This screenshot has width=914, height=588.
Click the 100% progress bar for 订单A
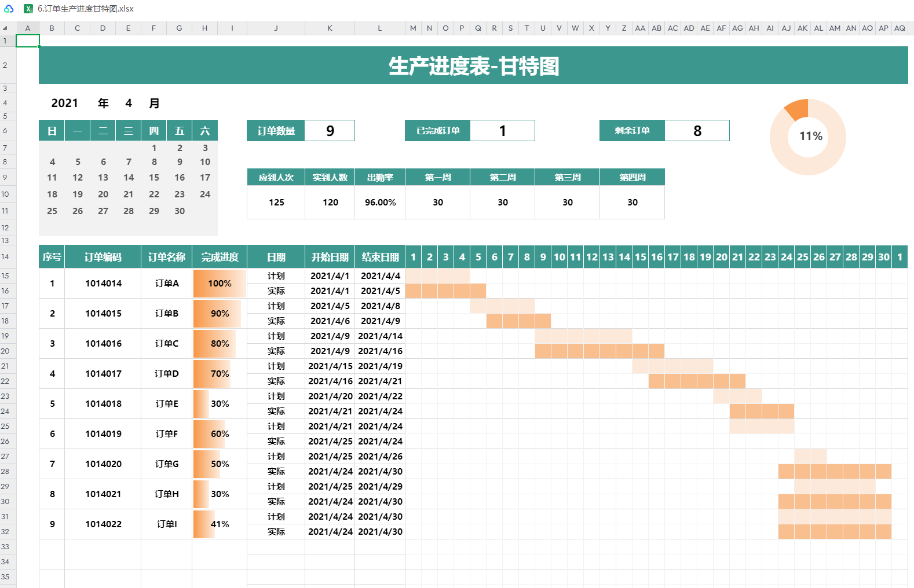pos(220,284)
